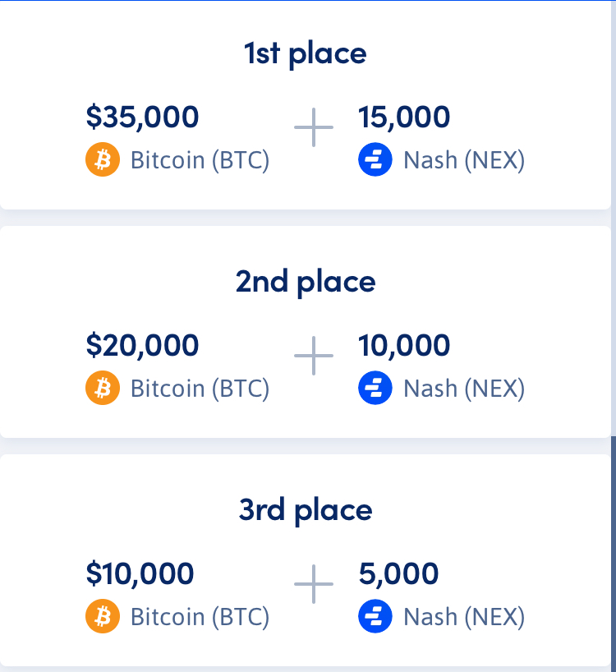Click the Bitcoin icon in 3rd place card
616x672 pixels.
(103, 616)
